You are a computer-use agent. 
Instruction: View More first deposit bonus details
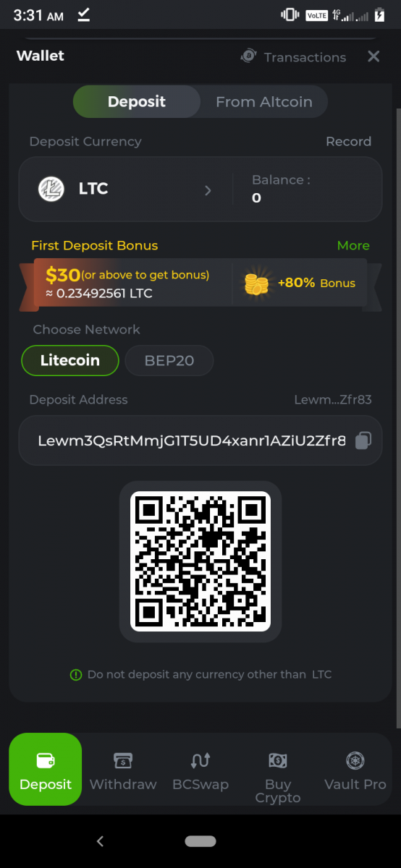(x=353, y=246)
